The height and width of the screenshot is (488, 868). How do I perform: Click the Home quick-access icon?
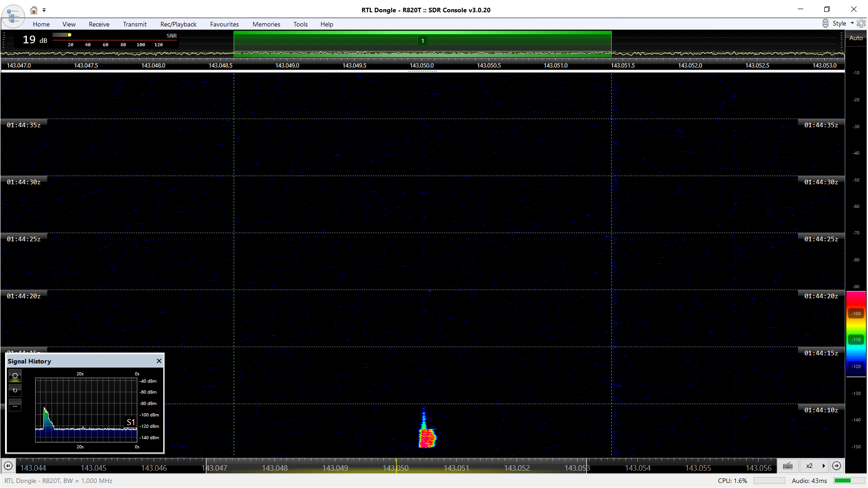pyautogui.click(x=34, y=10)
